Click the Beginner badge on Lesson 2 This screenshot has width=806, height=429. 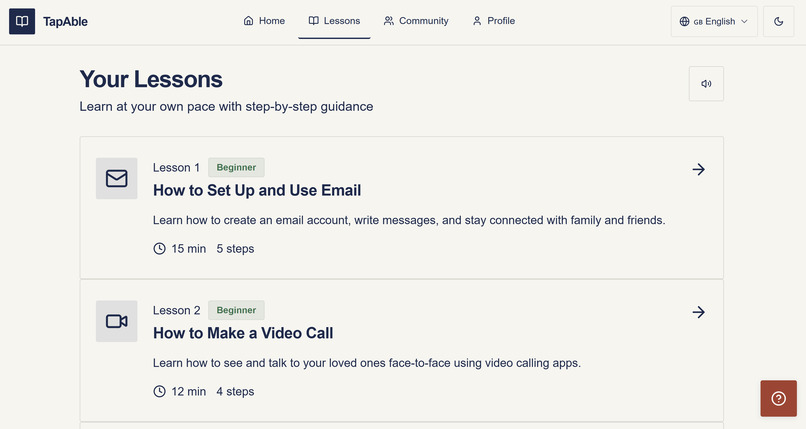tap(236, 310)
